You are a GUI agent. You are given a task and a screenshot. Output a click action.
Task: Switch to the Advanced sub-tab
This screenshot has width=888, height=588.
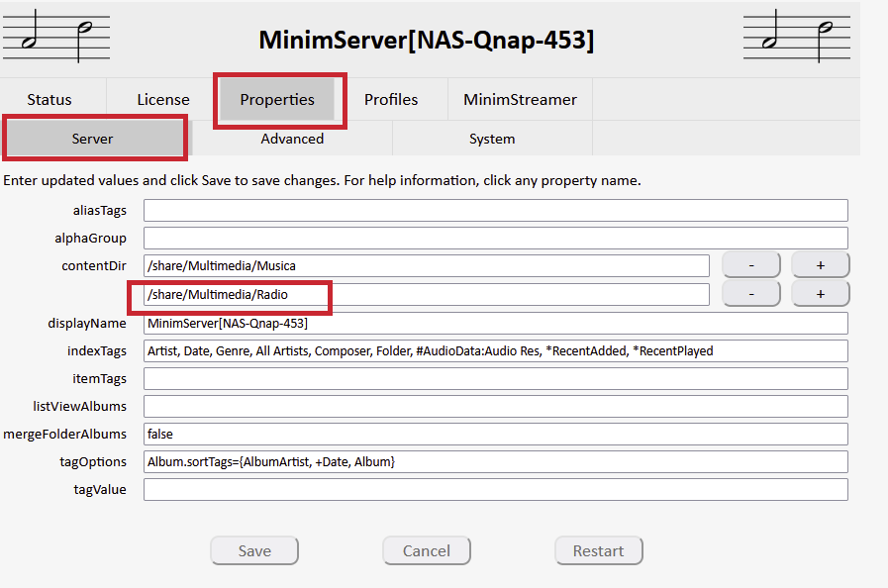[x=292, y=139]
